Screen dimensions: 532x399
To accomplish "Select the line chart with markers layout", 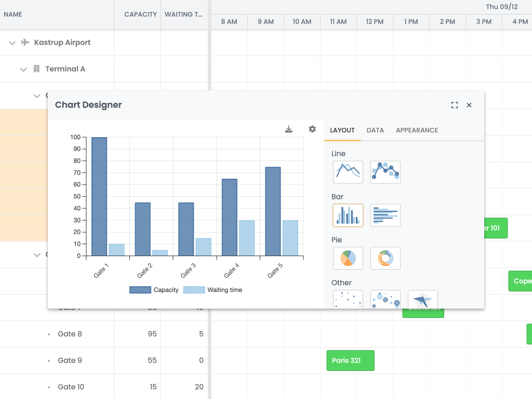I will pos(385,172).
